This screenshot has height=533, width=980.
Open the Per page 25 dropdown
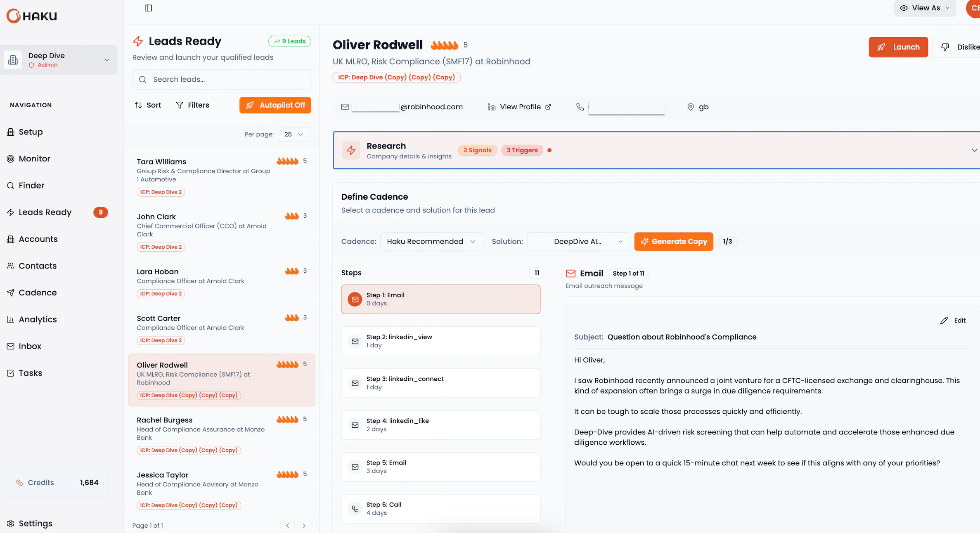294,134
